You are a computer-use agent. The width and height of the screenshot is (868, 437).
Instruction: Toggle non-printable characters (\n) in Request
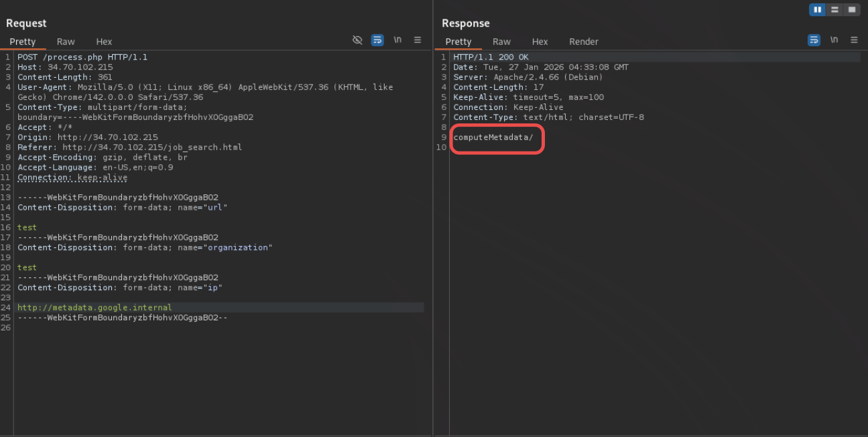[x=397, y=40]
